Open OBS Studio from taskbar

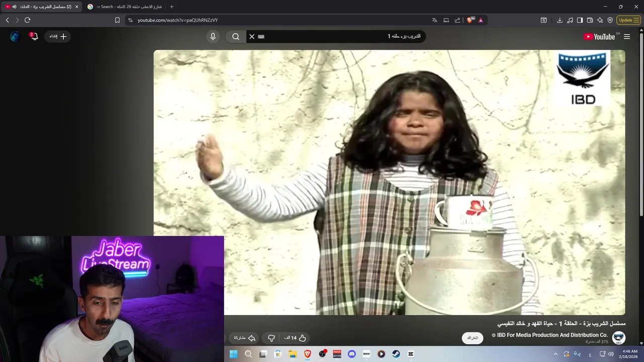point(322,354)
